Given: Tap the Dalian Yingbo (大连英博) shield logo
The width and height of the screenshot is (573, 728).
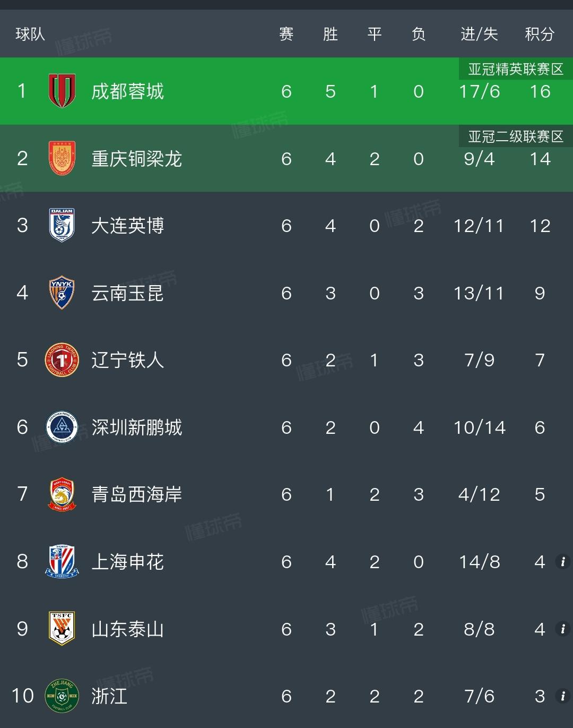Looking at the screenshot, I should (x=62, y=226).
